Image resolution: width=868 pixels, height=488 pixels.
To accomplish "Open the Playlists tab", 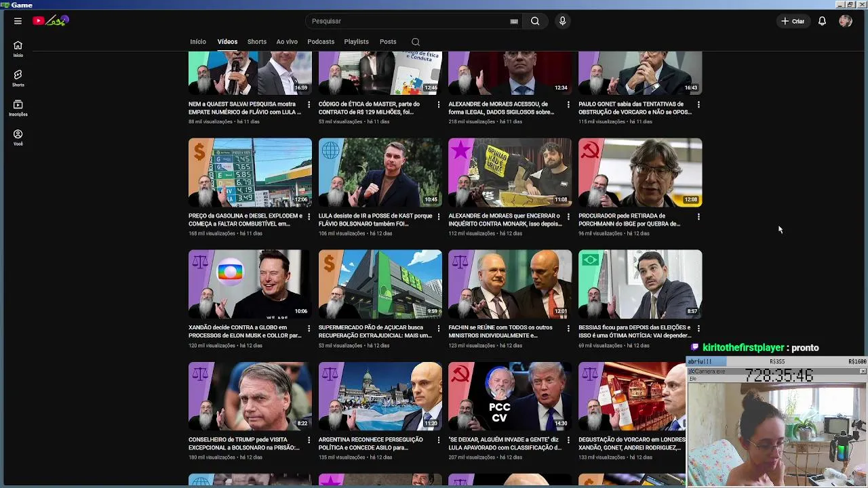I will [356, 41].
